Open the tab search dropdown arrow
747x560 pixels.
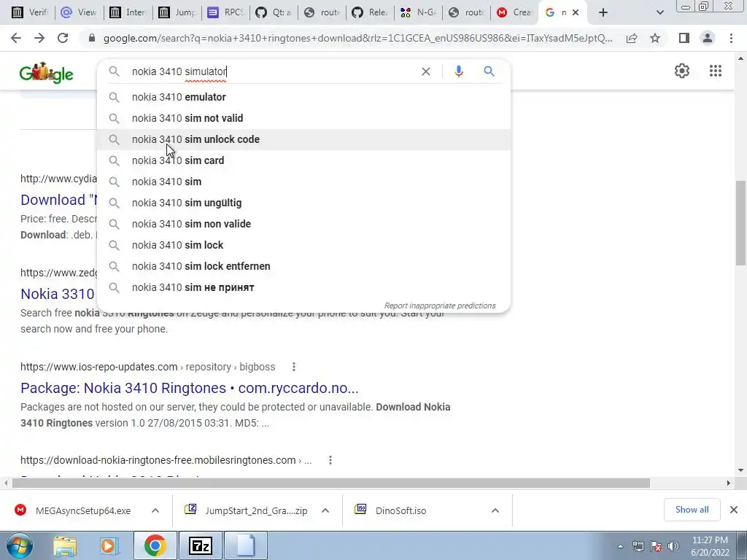coord(659,12)
